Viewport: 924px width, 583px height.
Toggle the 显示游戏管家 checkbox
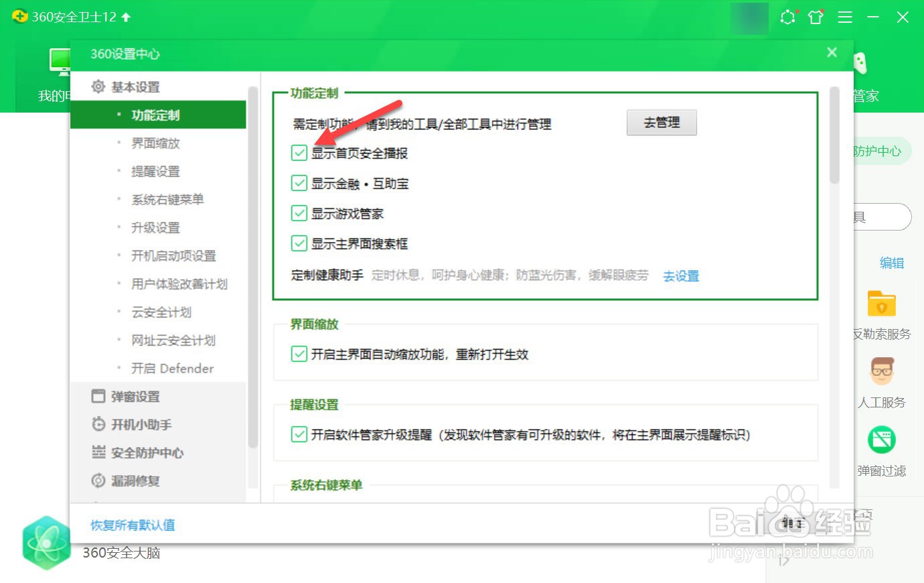pyautogui.click(x=299, y=213)
